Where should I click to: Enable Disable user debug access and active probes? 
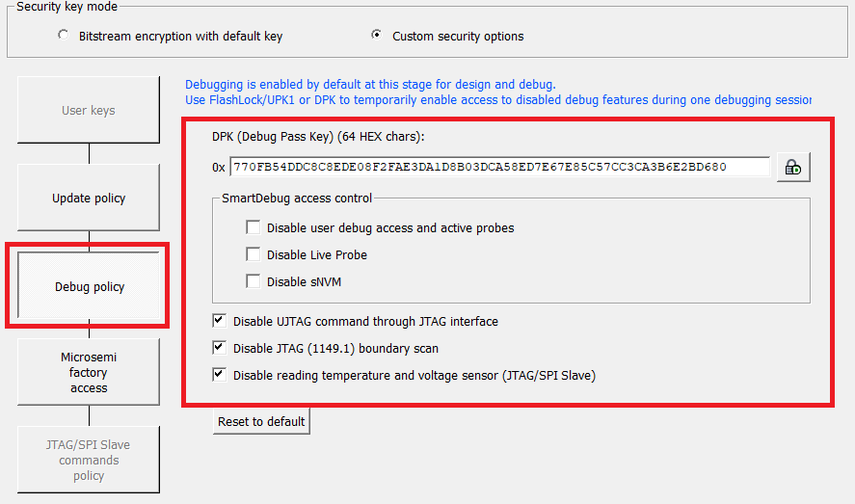[254, 228]
